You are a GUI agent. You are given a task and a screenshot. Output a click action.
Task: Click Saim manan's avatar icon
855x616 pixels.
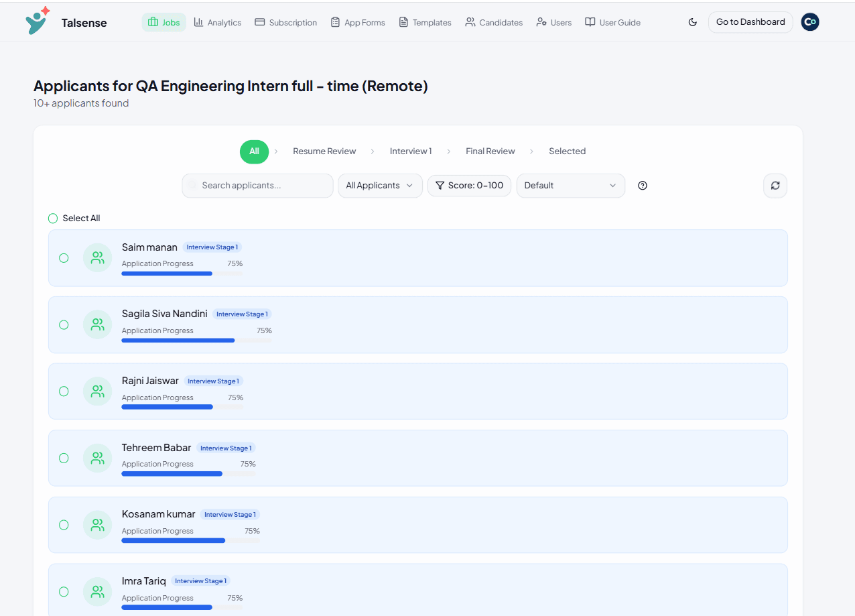point(98,258)
